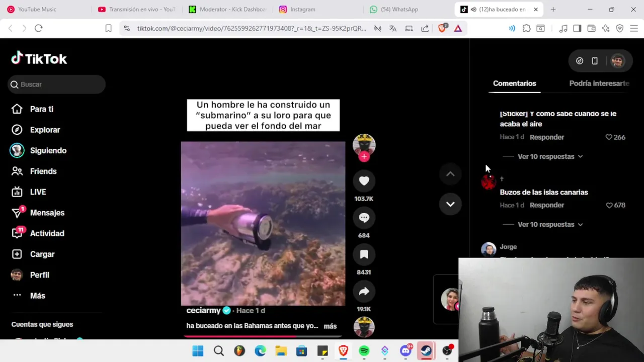The width and height of the screenshot is (644, 362).
Task: Bookmark this page in the address bar
Action: pos(108,29)
